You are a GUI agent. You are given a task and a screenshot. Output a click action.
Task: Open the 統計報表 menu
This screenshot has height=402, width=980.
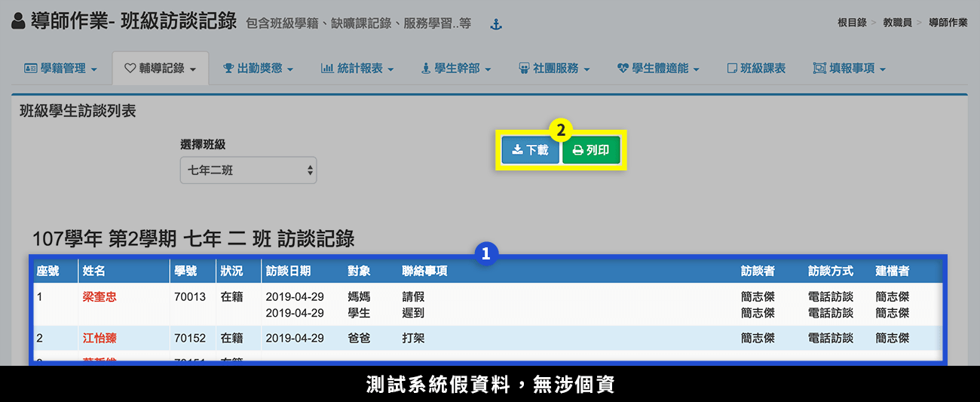pos(357,69)
